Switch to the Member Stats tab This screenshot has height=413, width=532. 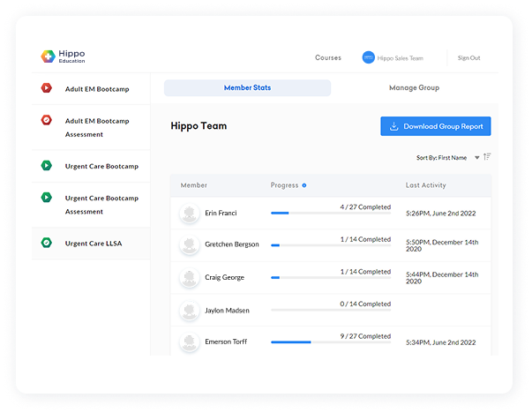[247, 88]
